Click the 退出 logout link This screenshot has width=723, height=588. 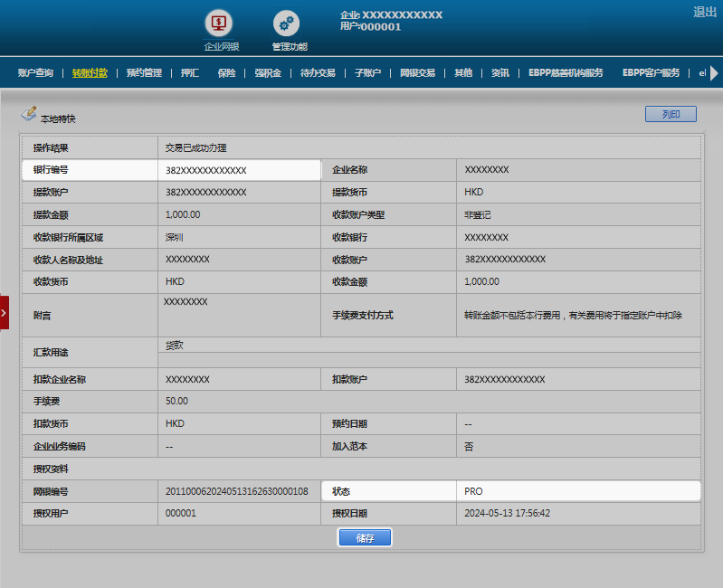(705, 12)
